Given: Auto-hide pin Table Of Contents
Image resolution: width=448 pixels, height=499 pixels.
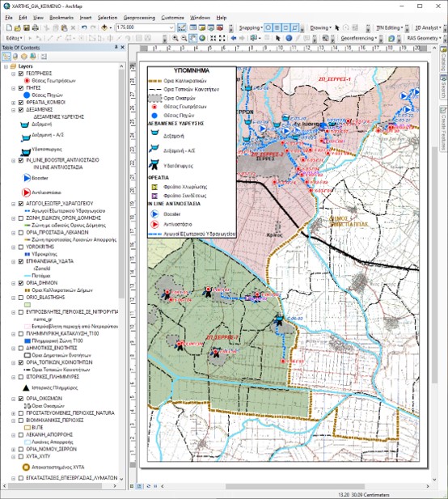Looking at the screenshot, I should (116, 48).
